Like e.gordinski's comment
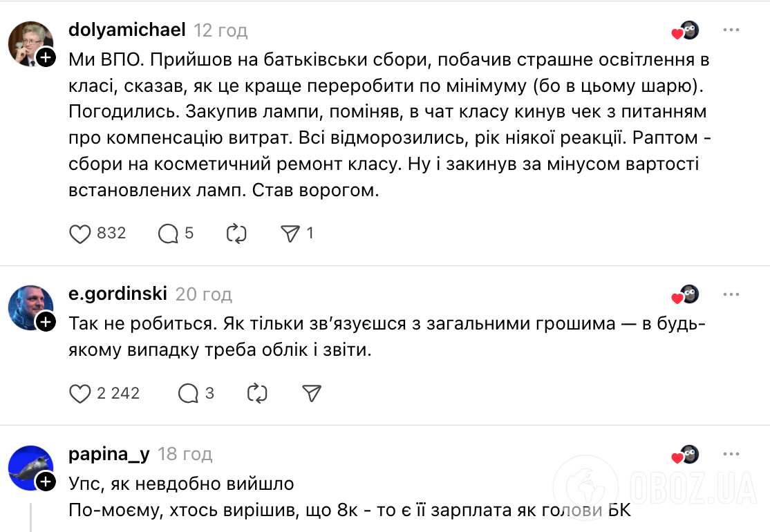The image size is (770, 532). (81, 393)
